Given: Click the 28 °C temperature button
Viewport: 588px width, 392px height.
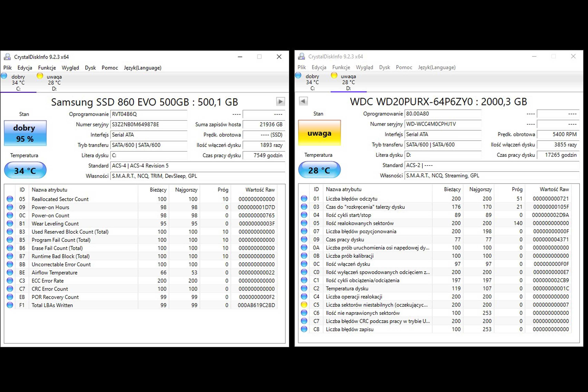Looking at the screenshot, I should [x=319, y=170].
